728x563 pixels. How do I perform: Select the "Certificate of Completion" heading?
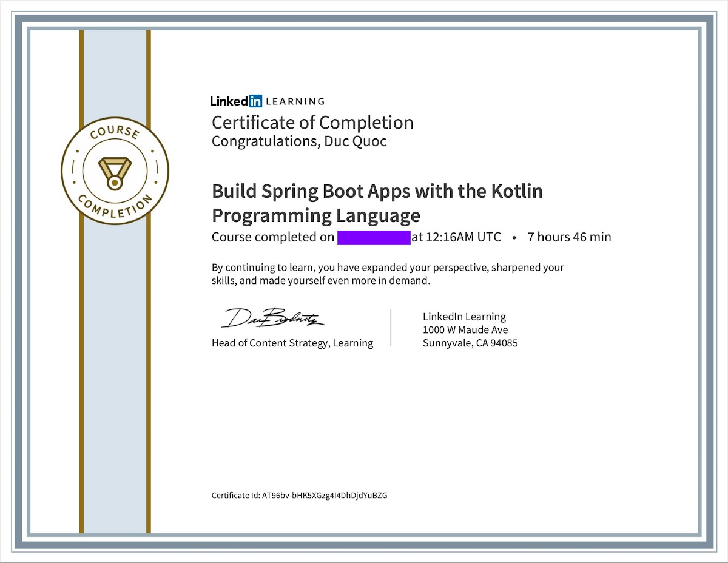pyautogui.click(x=312, y=123)
